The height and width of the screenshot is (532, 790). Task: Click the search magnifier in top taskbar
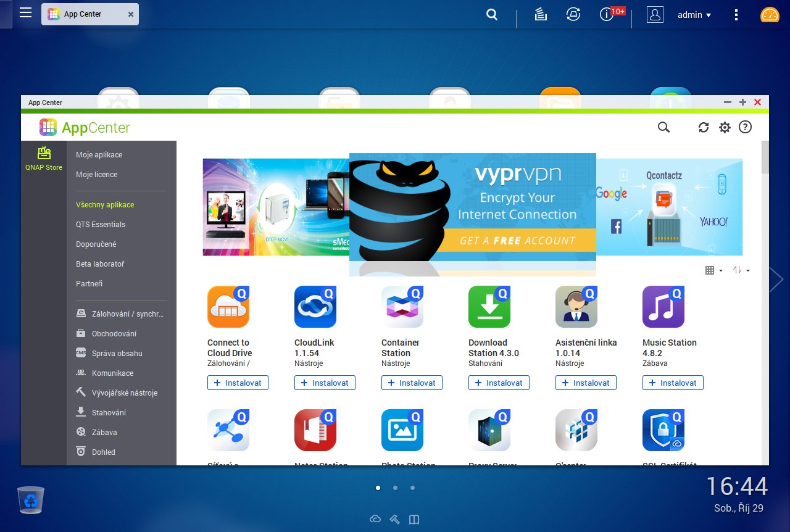click(492, 14)
